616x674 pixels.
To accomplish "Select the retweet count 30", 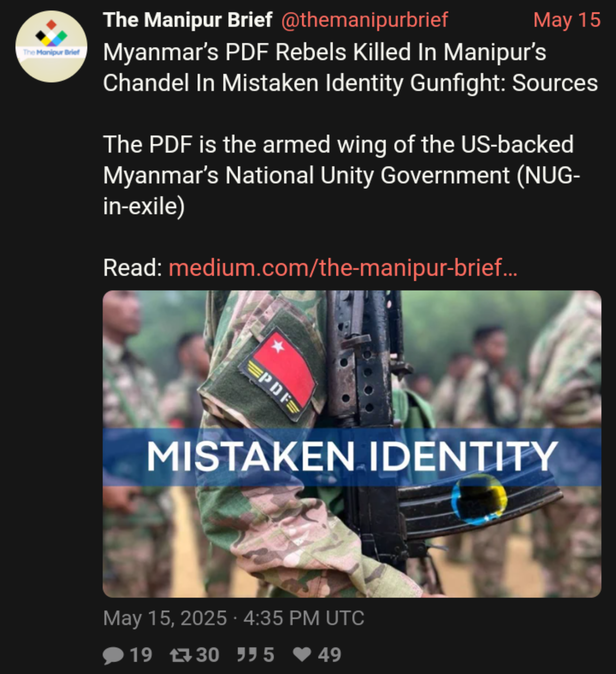I will (x=208, y=655).
